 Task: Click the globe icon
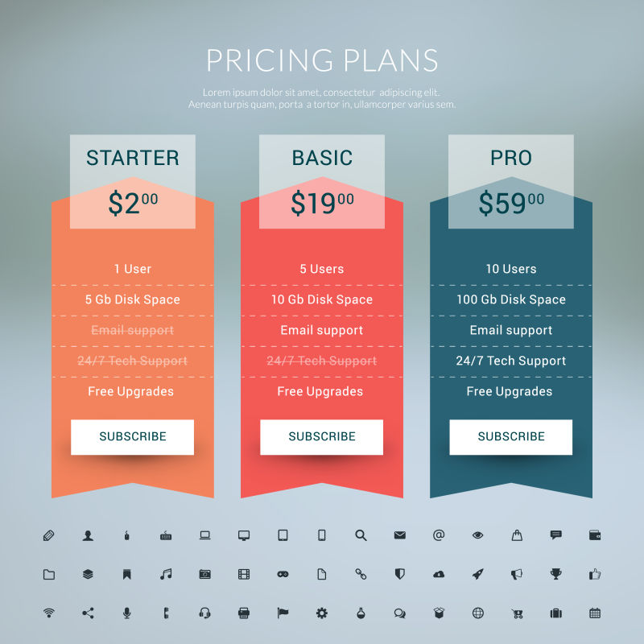(x=477, y=613)
